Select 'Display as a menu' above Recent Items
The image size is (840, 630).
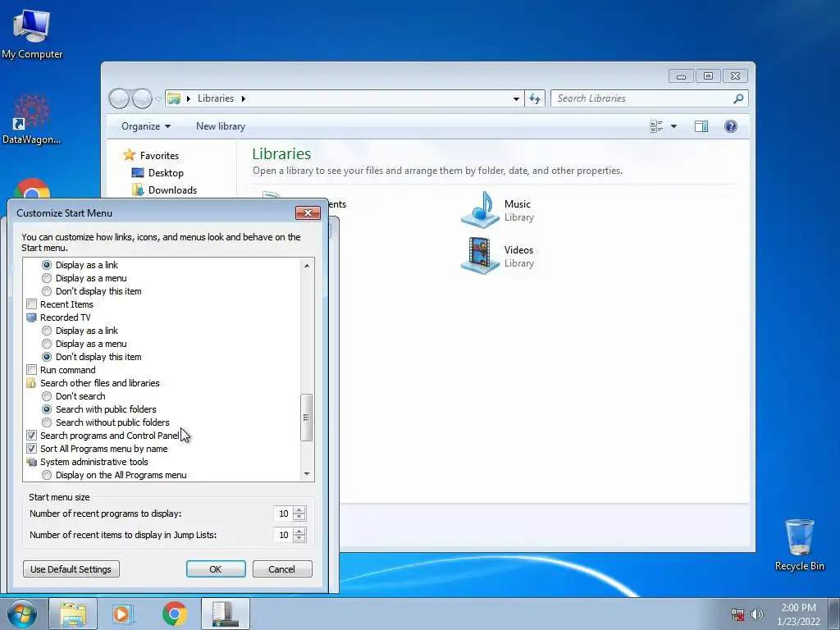coord(47,278)
